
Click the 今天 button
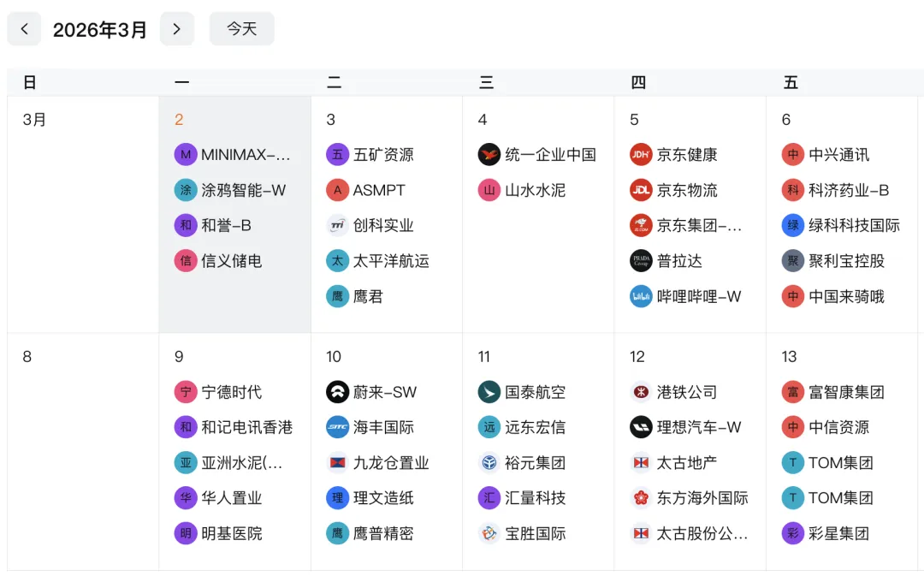(x=241, y=29)
